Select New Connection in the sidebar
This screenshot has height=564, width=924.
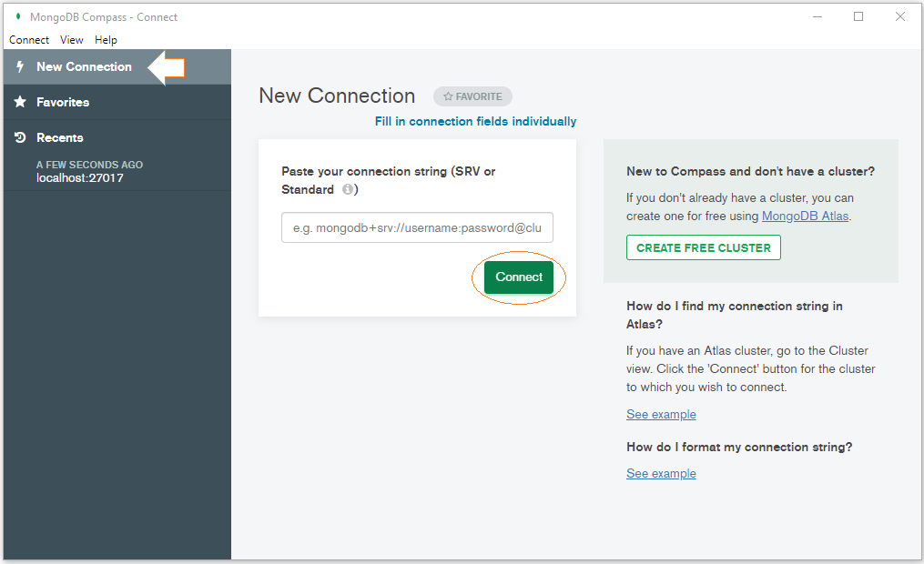[117, 66]
